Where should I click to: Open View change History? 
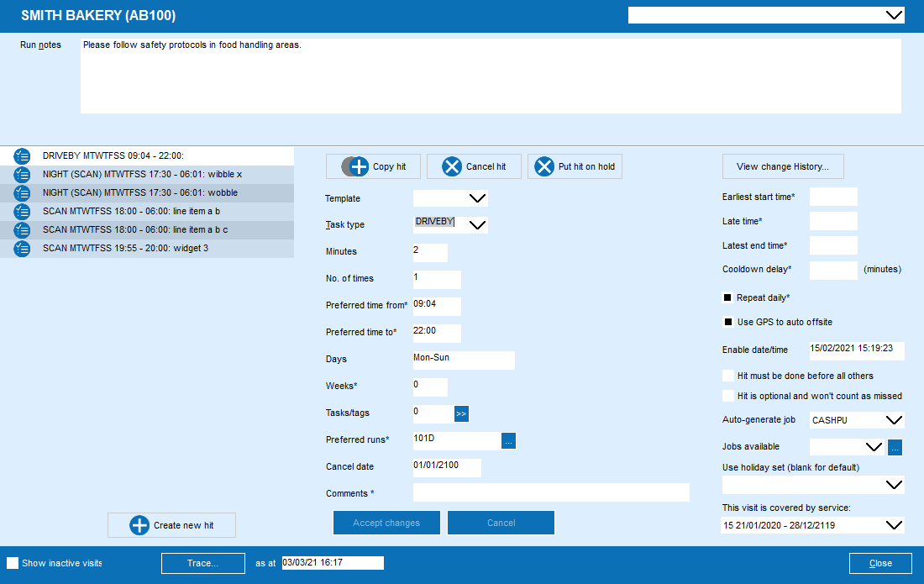pos(783,166)
